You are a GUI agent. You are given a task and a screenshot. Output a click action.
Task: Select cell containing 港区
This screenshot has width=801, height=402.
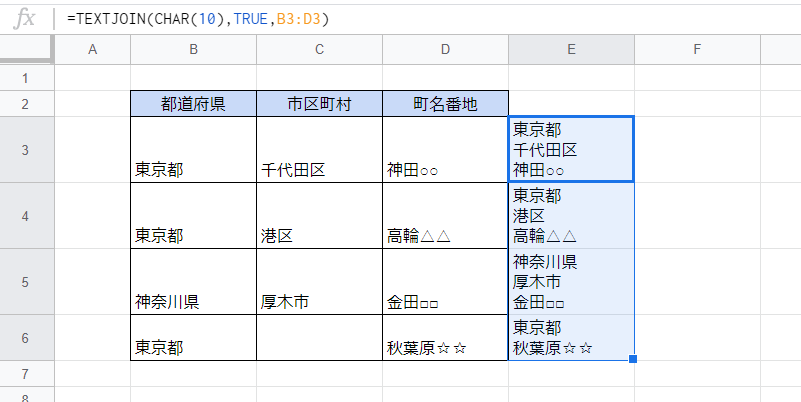pos(319,216)
